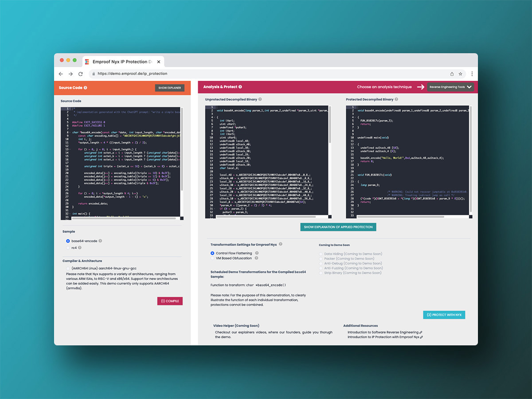Open help icon for Unprotected Decompiled Binary
532x399 pixels.
point(260,99)
